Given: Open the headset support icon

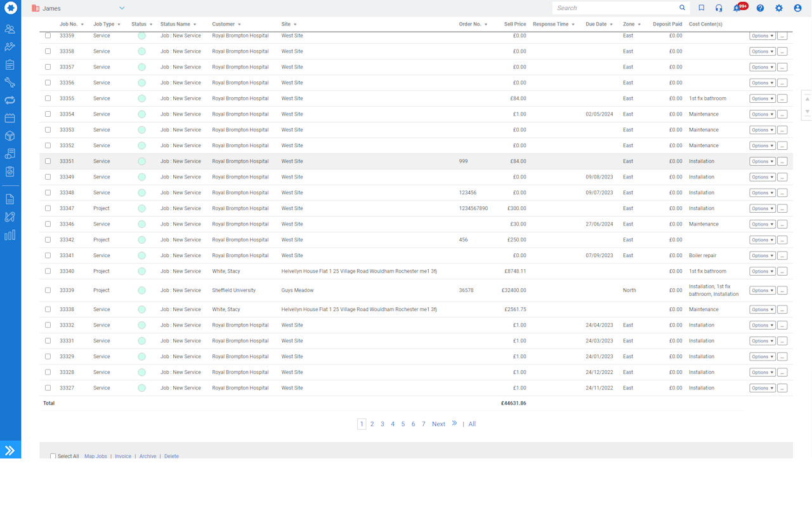Looking at the screenshot, I should point(719,8).
